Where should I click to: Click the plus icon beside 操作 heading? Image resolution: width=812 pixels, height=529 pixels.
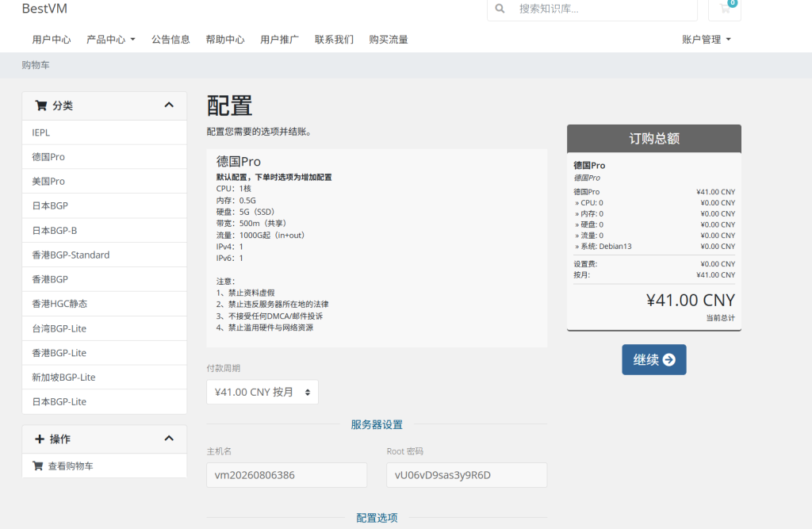pos(40,439)
